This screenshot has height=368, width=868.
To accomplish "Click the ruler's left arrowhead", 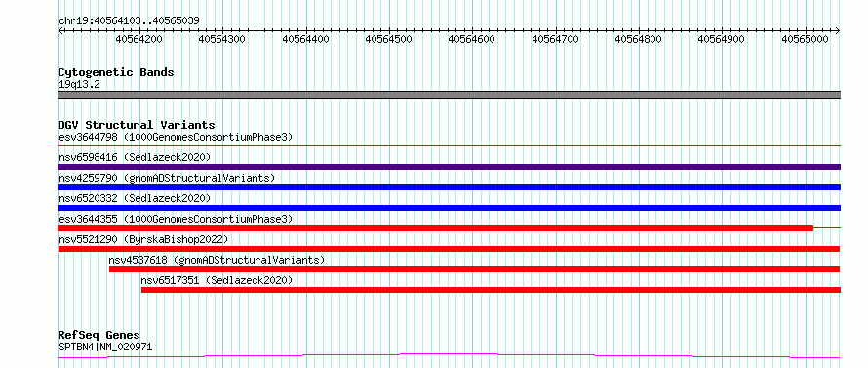I will pos(60,31).
